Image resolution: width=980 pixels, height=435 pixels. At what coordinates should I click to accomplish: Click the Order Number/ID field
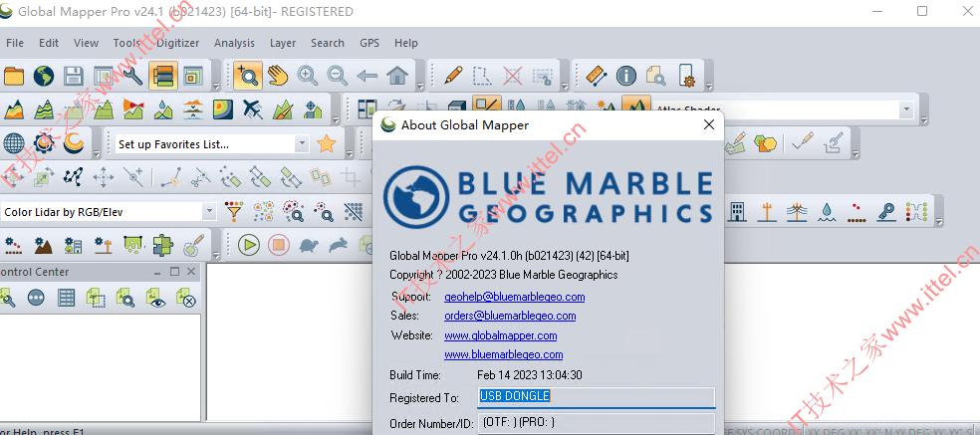click(597, 423)
